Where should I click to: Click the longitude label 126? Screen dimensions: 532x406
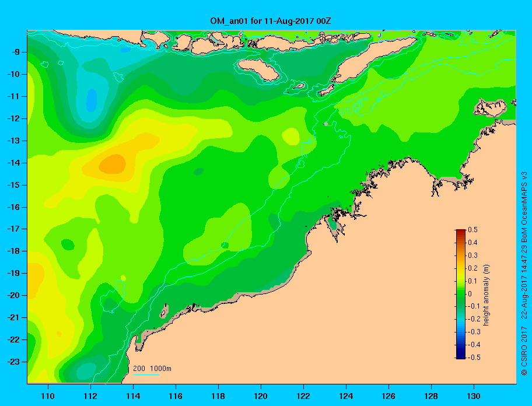(388, 396)
